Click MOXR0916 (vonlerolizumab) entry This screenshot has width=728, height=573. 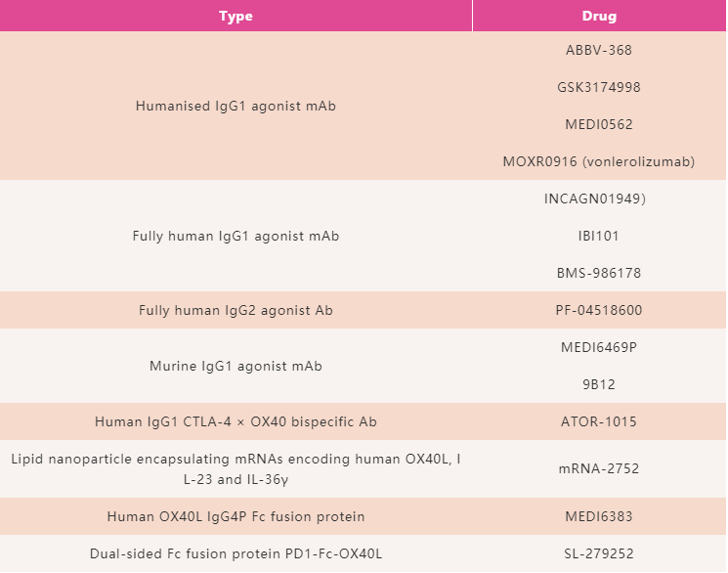599,161
